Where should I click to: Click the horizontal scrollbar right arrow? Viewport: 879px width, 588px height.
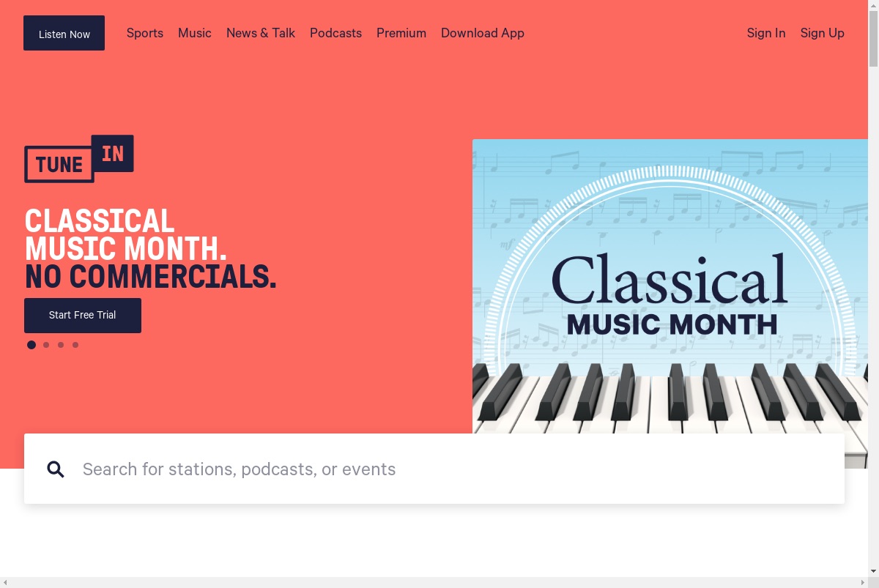point(862,582)
